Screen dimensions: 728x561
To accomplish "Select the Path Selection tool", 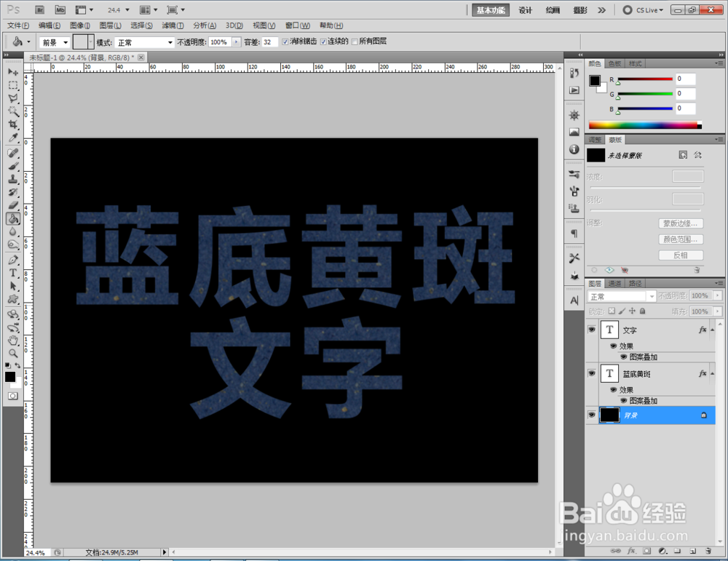I will tap(13, 286).
